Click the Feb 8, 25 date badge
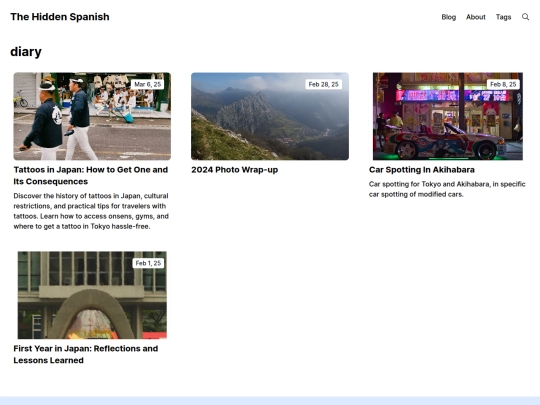 503,84
